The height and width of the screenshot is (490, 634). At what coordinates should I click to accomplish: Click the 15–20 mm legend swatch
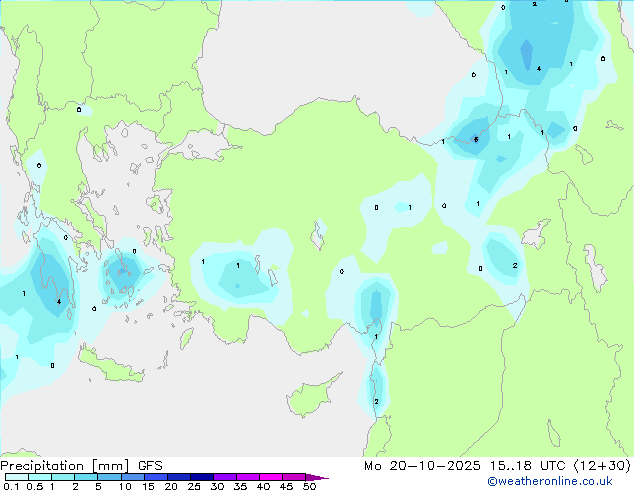(x=155, y=477)
